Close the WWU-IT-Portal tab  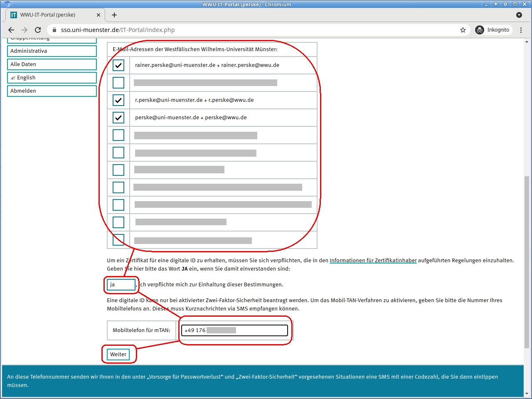(99, 15)
